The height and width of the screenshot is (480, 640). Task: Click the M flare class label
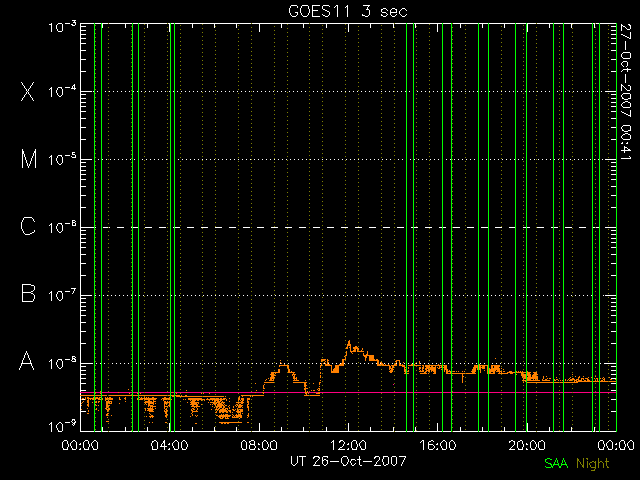(x=29, y=159)
